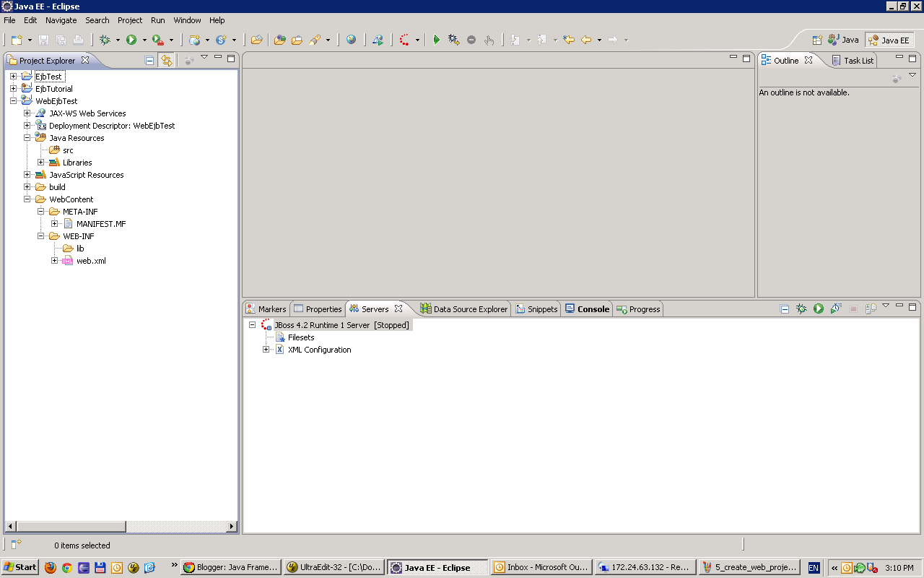
Task: Open the internal Web Browser icon
Action: 351,40
